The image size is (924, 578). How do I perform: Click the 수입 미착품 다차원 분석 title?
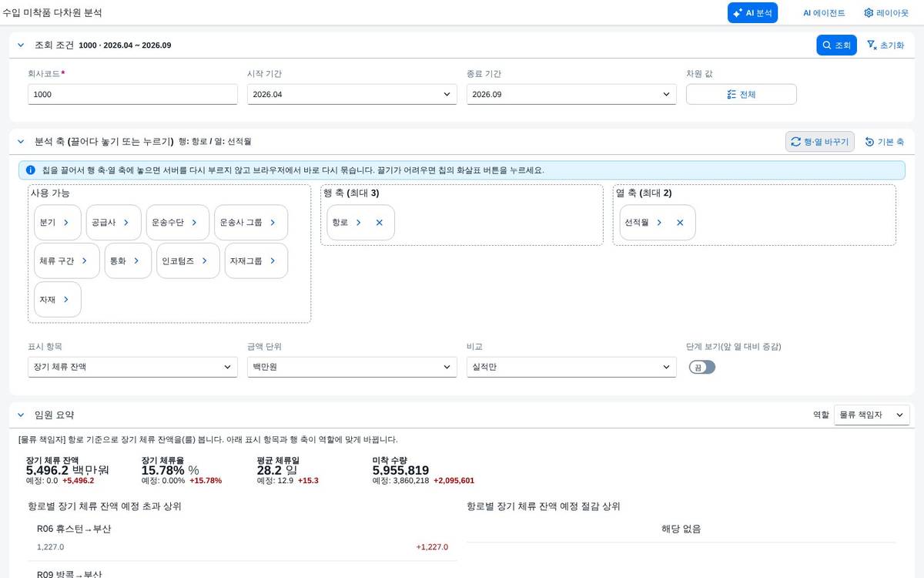[52, 13]
